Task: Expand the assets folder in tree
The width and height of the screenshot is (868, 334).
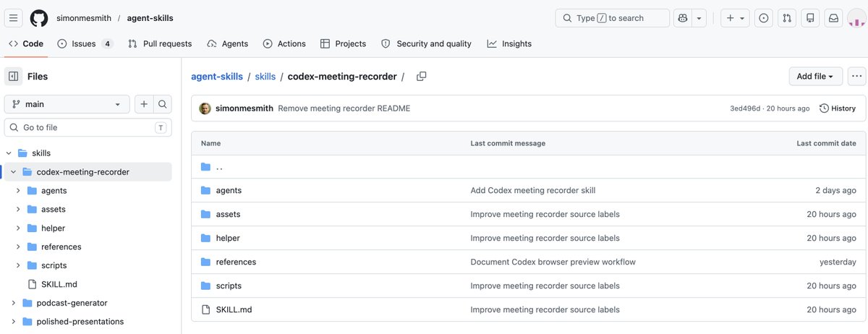Action: click(x=18, y=210)
